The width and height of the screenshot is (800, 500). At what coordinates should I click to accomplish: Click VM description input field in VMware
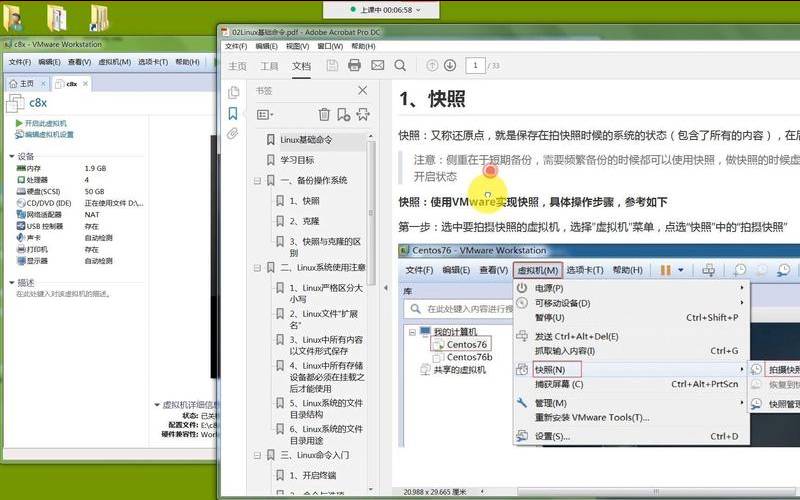click(x=64, y=294)
